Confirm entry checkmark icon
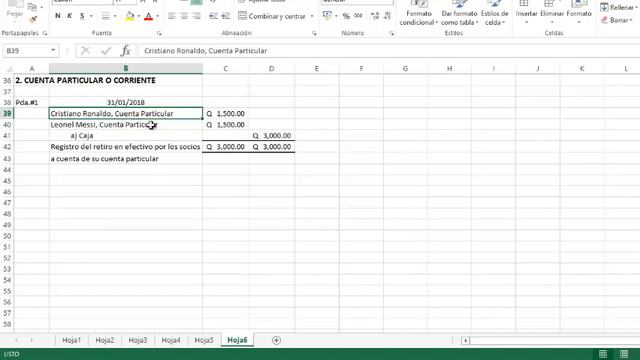Viewport: 640px width, 360px height. (106, 51)
